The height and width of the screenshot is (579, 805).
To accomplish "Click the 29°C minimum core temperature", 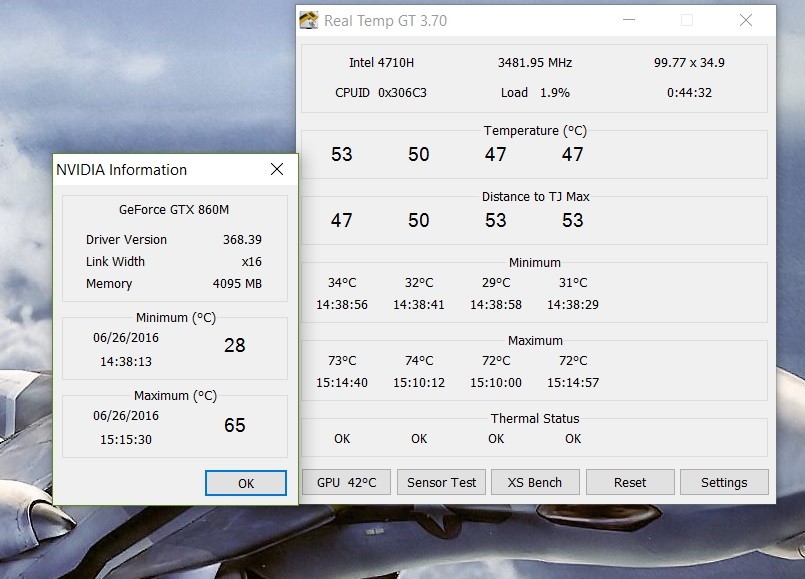I will [x=496, y=283].
